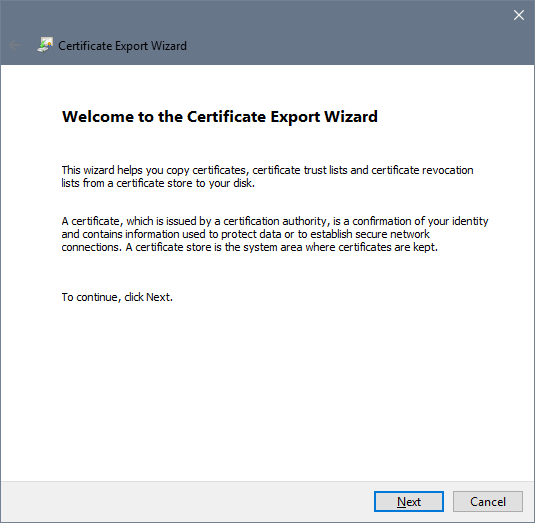The image size is (535, 523).
Task: Click the line starting 'connections. A certificate store'
Action: tap(249, 247)
